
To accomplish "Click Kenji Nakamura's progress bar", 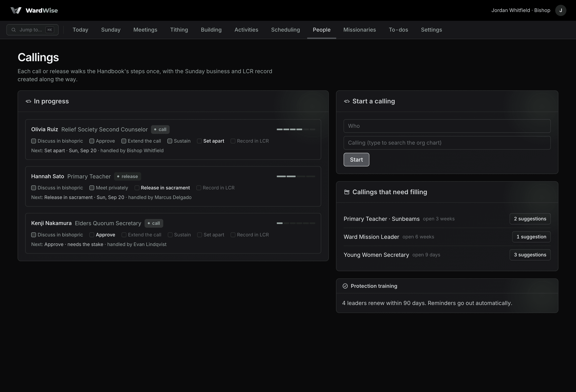I will [x=296, y=223].
